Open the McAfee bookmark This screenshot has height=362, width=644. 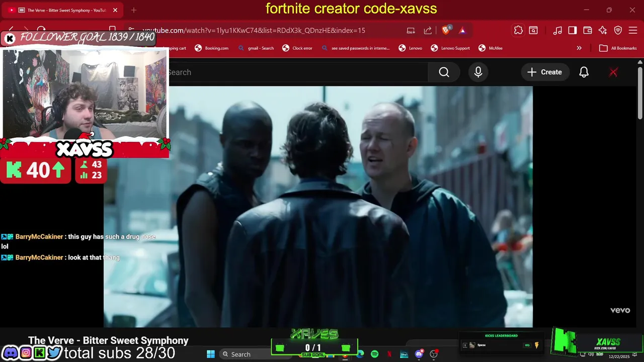pos(491,48)
